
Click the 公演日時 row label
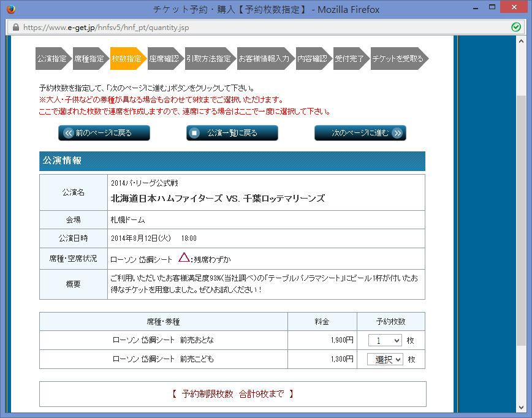point(74,238)
